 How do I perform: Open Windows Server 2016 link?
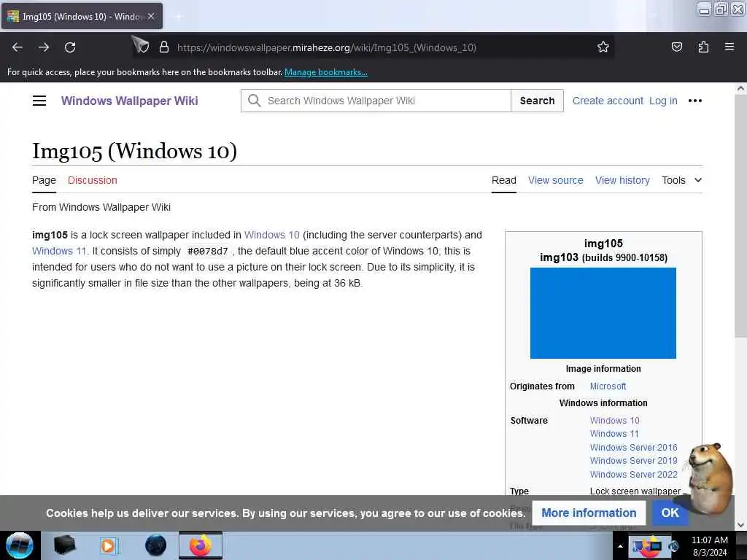coord(634,447)
